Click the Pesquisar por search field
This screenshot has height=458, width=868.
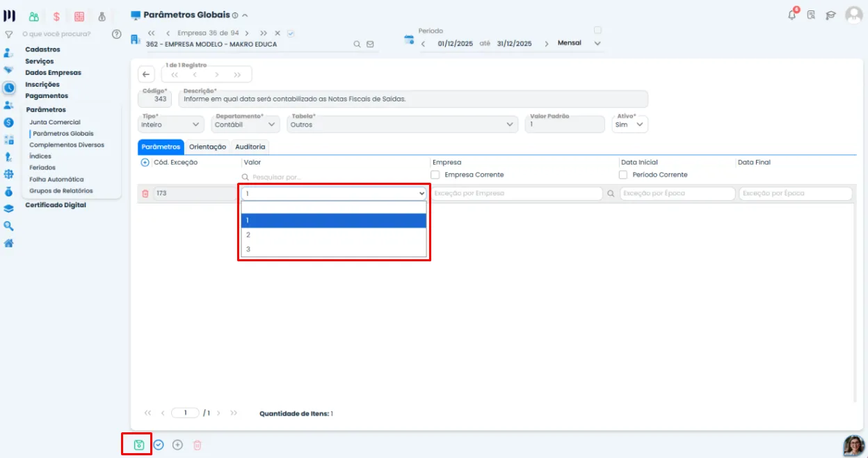[x=334, y=177]
